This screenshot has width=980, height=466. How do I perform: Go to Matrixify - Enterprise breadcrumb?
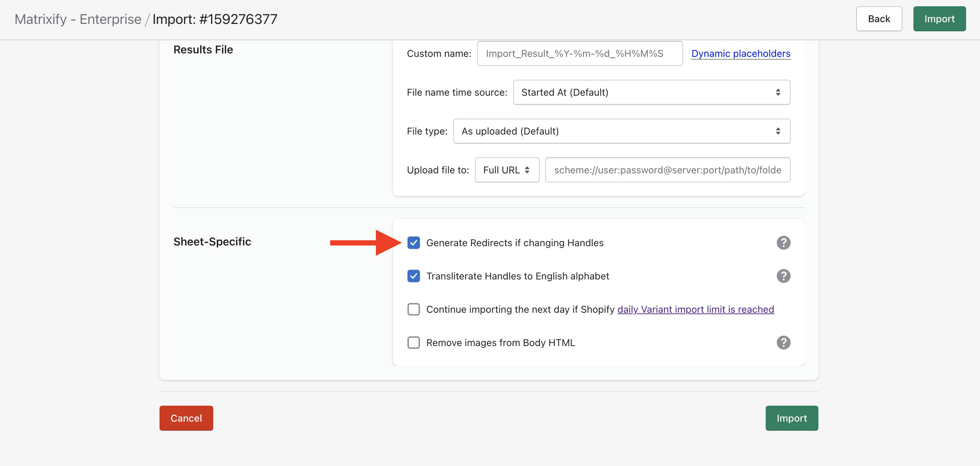tap(78, 19)
